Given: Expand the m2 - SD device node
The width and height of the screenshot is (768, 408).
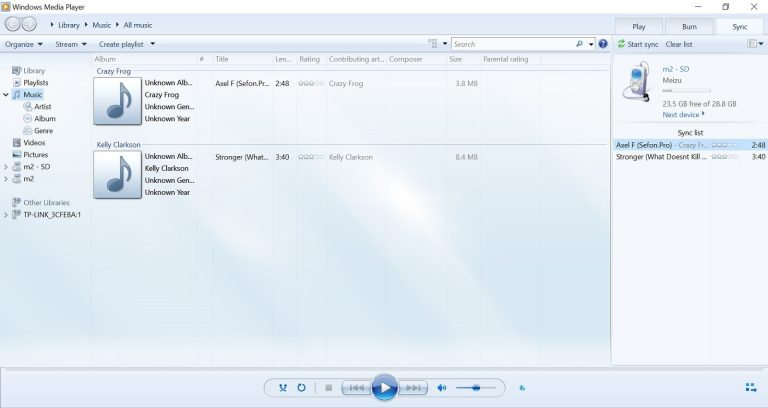Looking at the screenshot, I should (7, 167).
